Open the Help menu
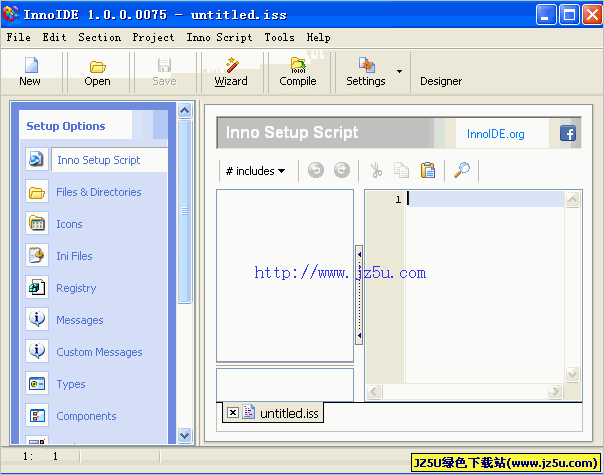This screenshot has height=475, width=604. [x=319, y=37]
